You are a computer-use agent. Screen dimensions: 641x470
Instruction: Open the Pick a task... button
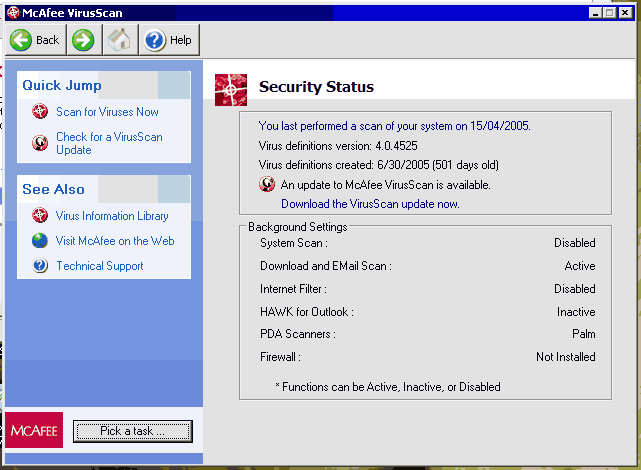(132, 431)
